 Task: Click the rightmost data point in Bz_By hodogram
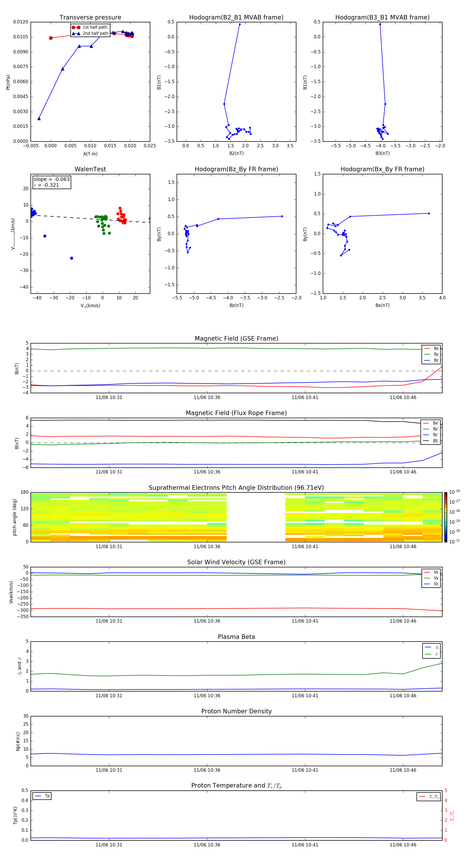(x=282, y=216)
